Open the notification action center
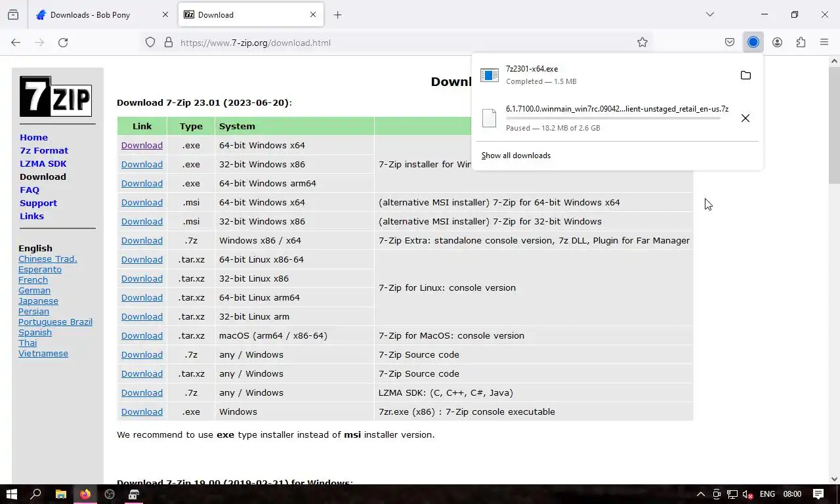Image resolution: width=840 pixels, height=504 pixels. pos(818,494)
